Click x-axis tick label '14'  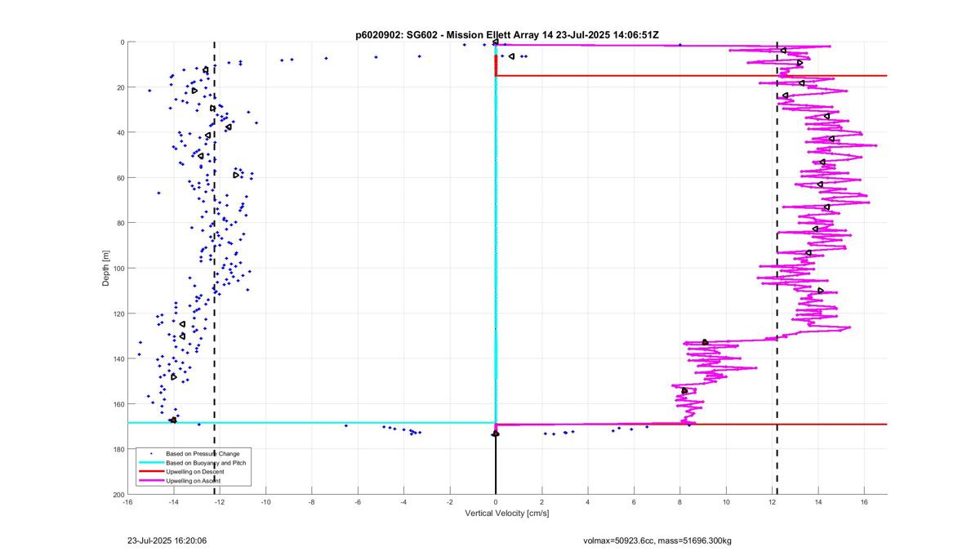pyautogui.click(x=818, y=501)
